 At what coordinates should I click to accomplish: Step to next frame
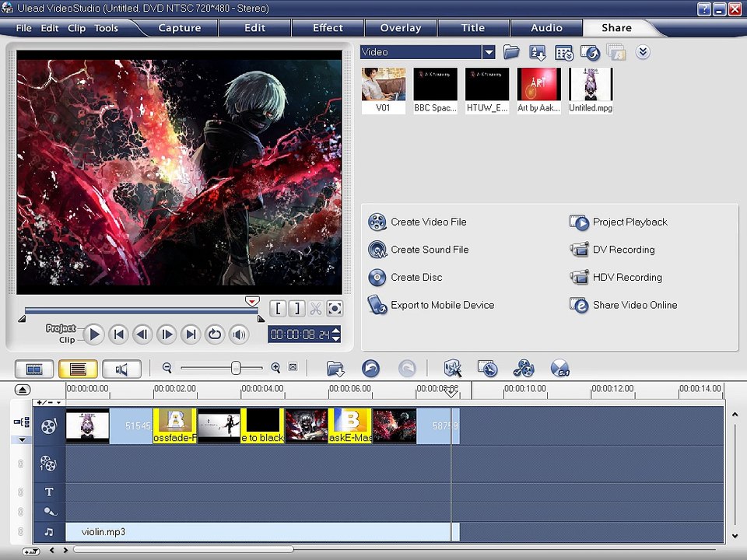coord(167,334)
